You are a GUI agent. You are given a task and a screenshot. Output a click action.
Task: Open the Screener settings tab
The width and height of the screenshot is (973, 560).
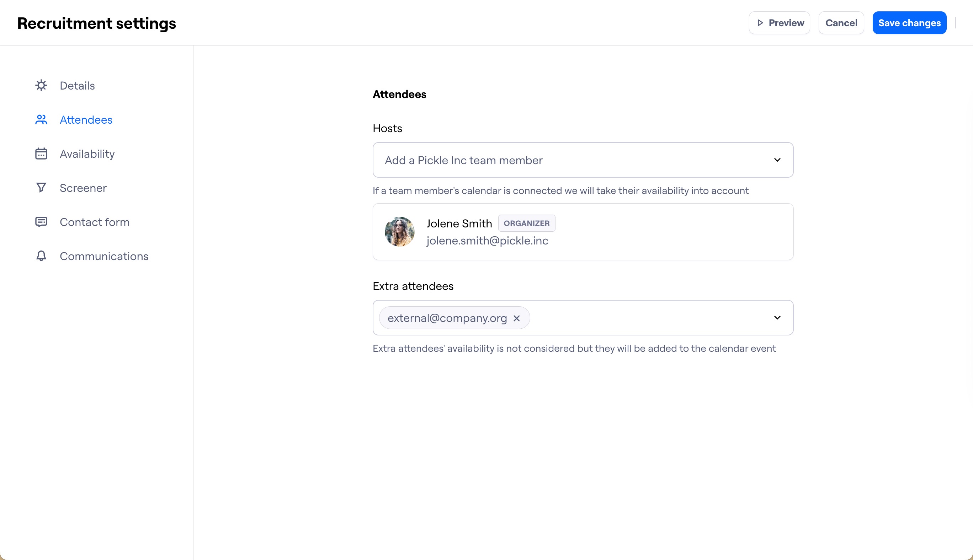tap(83, 188)
